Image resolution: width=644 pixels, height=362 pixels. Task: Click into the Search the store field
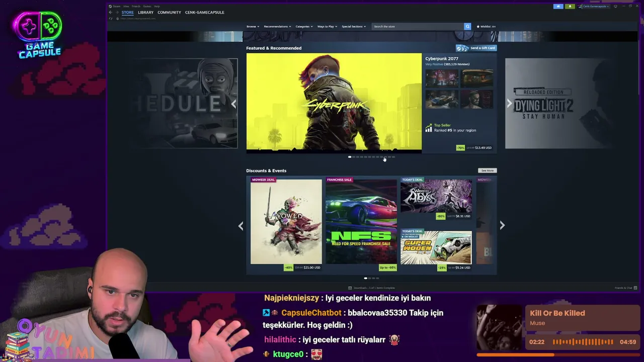click(418, 26)
